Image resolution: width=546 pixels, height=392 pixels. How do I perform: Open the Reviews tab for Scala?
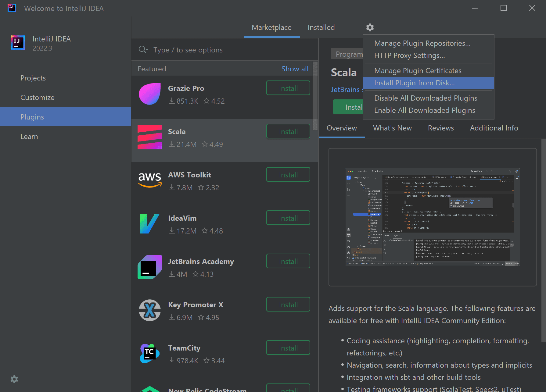(x=441, y=128)
